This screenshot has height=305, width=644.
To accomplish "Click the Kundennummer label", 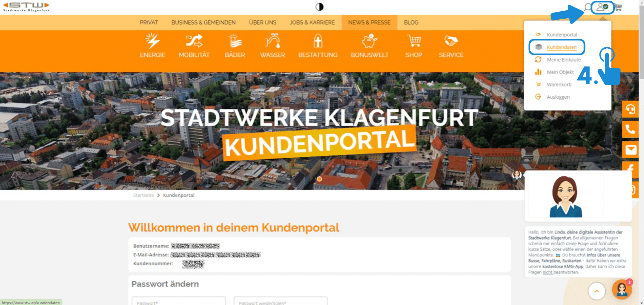I will [x=153, y=263].
